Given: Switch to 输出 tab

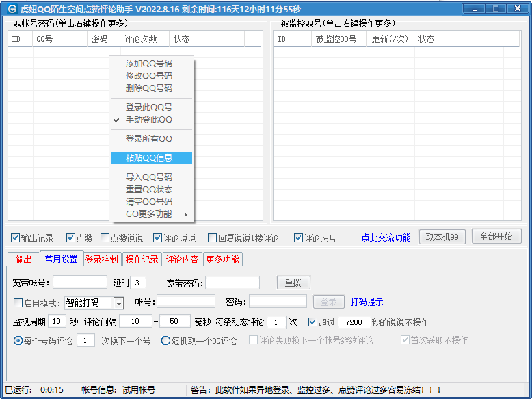Looking at the screenshot, I should [x=23, y=259].
